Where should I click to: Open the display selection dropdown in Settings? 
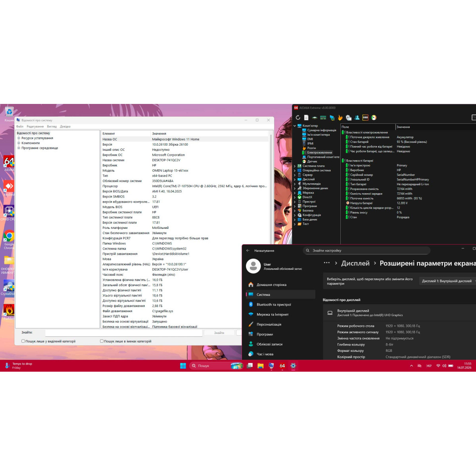pyautogui.click(x=448, y=281)
